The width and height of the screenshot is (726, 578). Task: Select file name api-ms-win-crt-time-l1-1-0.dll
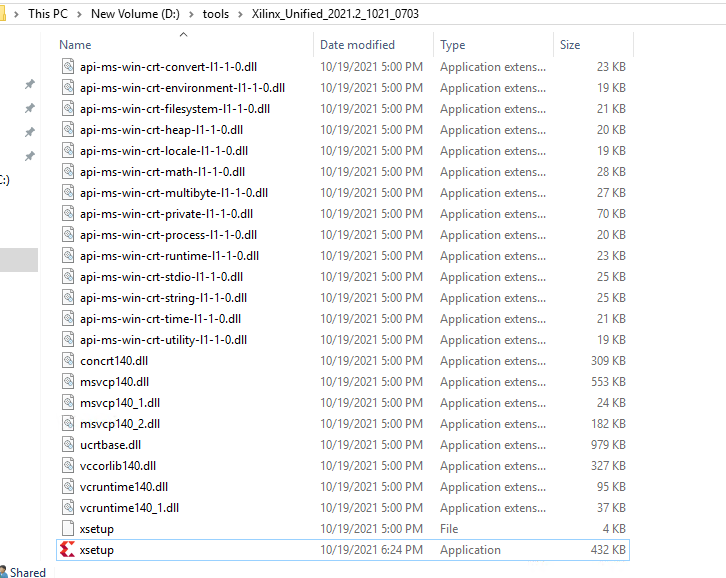tap(160, 319)
